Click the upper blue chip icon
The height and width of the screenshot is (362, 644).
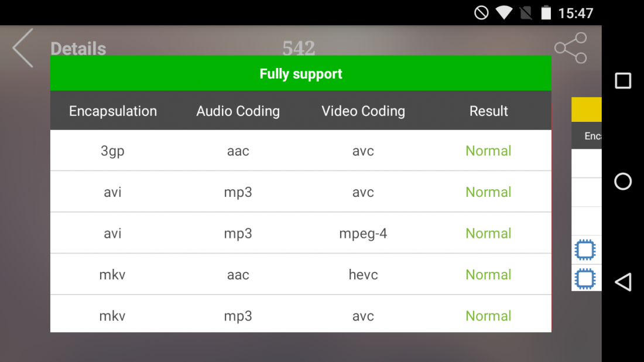click(585, 250)
